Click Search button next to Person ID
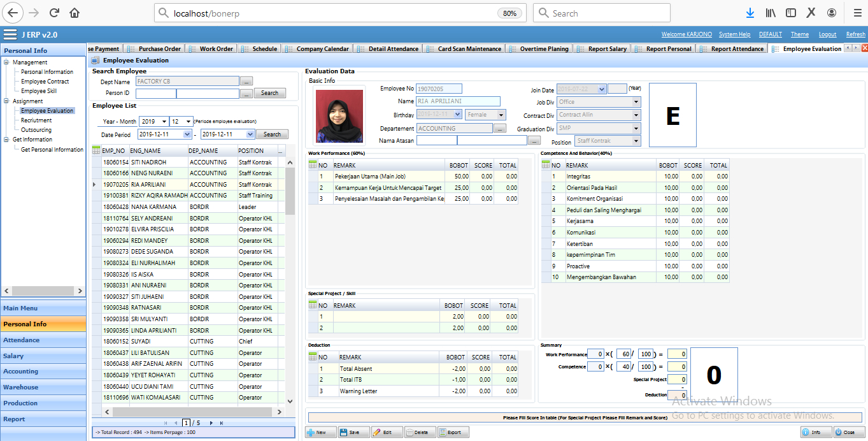The height and width of the screenshot is (441, 868). coord(269,93)
